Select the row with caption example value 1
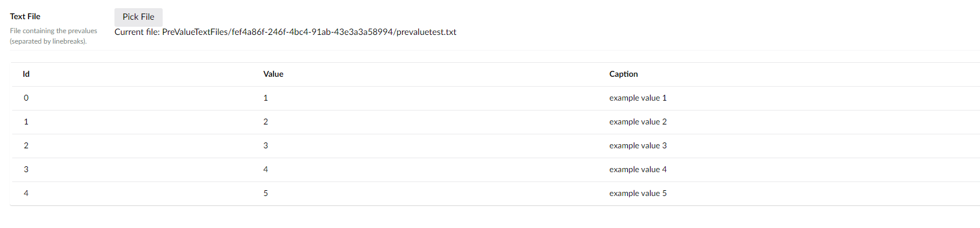Image resolution: width=980 pixels, height=228 pixels. click(496, 98)
